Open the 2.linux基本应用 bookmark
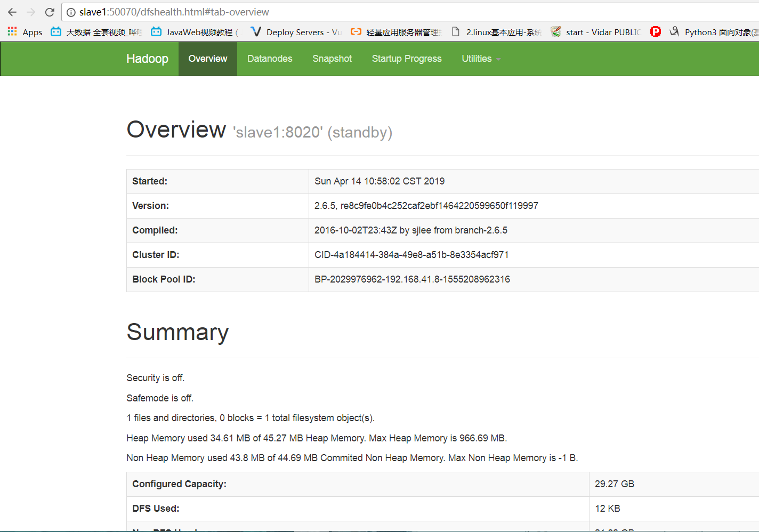The height and width of the screenshot is (532, 759). pyautogui.click(x=496, y=32)
